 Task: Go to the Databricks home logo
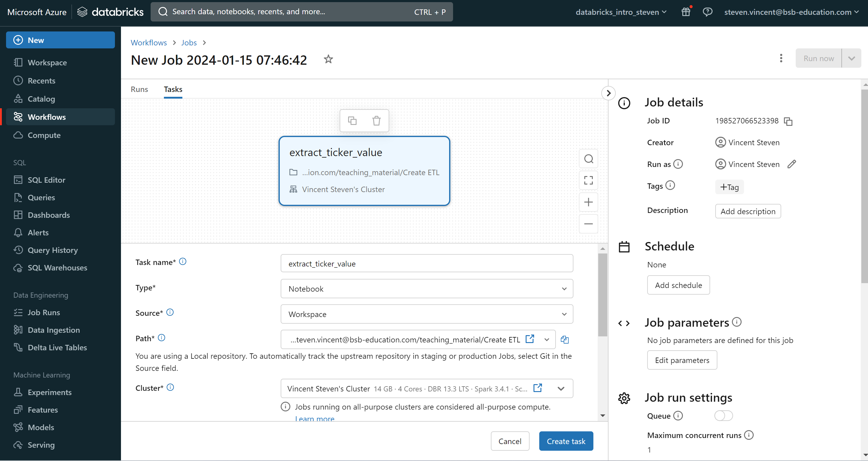110,12
